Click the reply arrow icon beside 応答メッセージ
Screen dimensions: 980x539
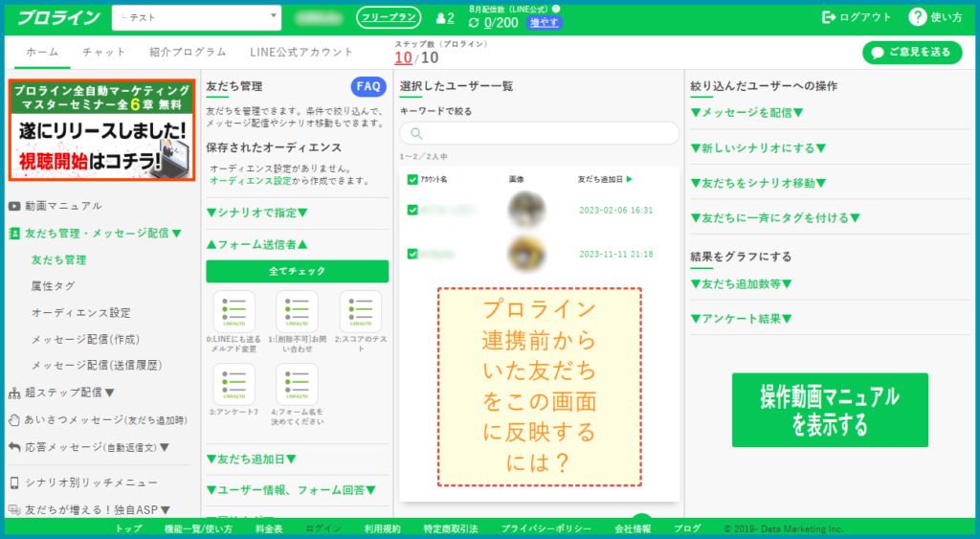pyautogui.click(x=14, y=447)
